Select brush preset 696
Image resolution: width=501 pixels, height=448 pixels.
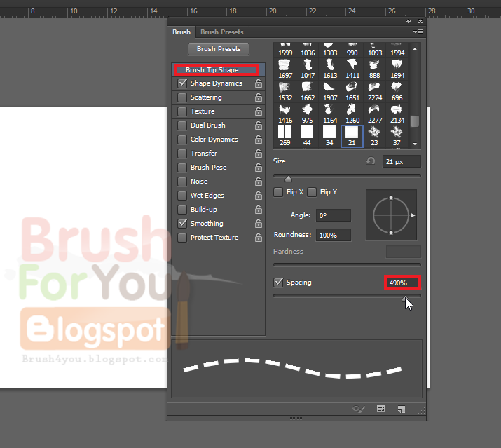(397, 91)
